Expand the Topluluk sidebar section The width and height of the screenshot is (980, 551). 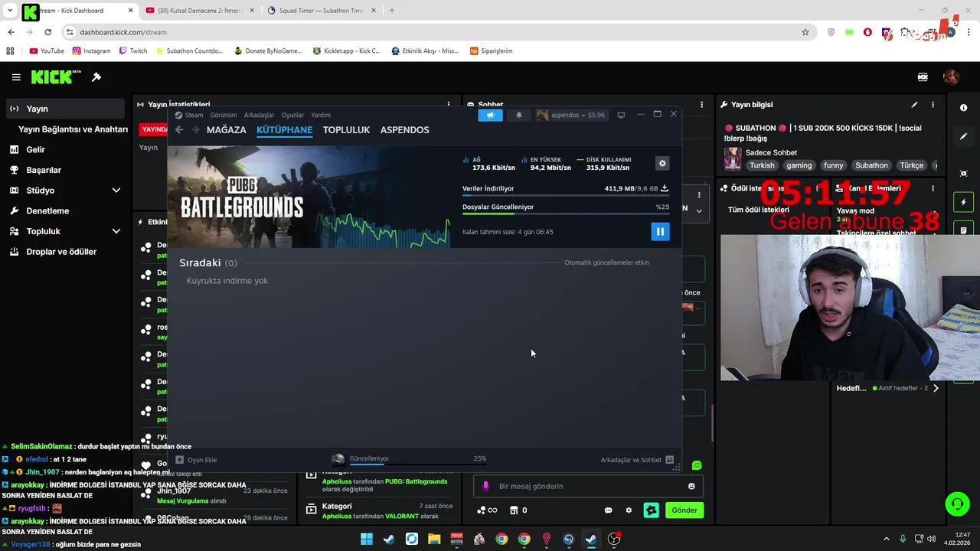click(65, 231)
